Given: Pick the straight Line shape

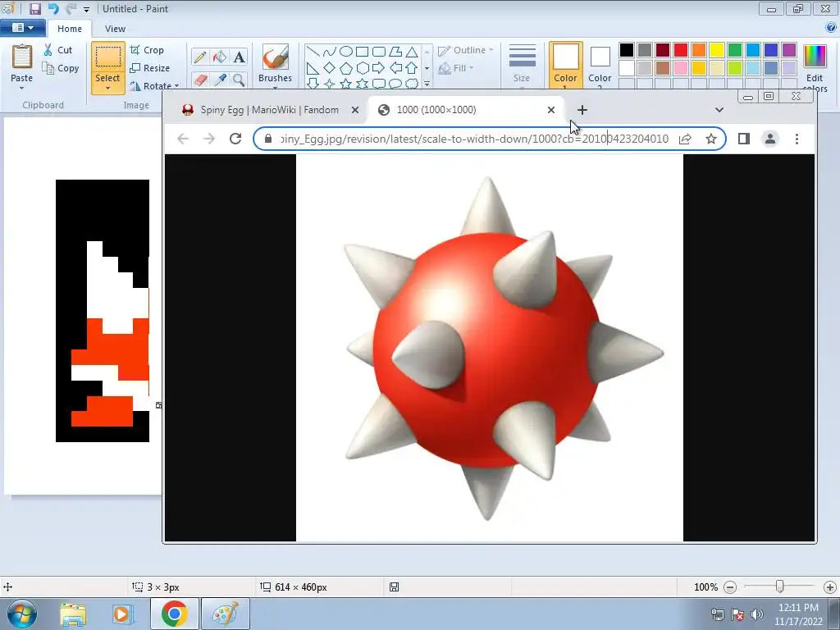Looking at the screenshot, I should pyautogui.click(x=313, y=52).
